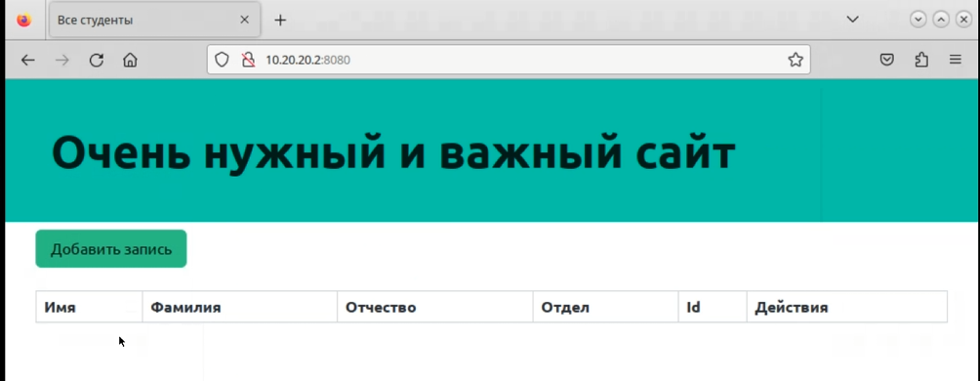
Task: Show the insecure connection lock info
Action: [248, 60]
